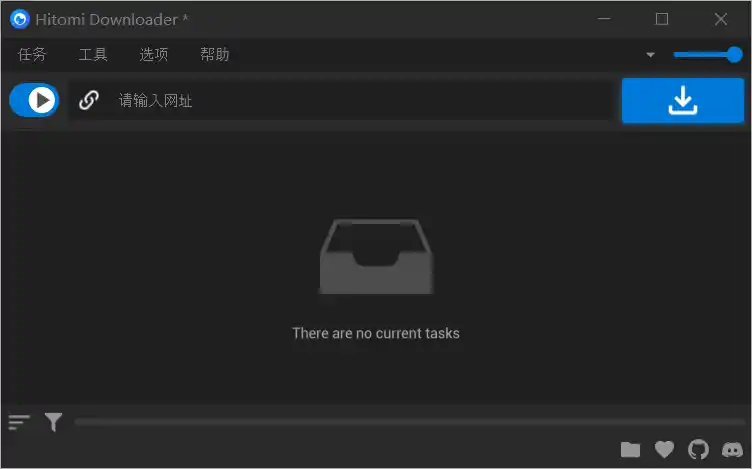
Task: Click the blue slider handle at top right
Action: (x=734, y=55)
